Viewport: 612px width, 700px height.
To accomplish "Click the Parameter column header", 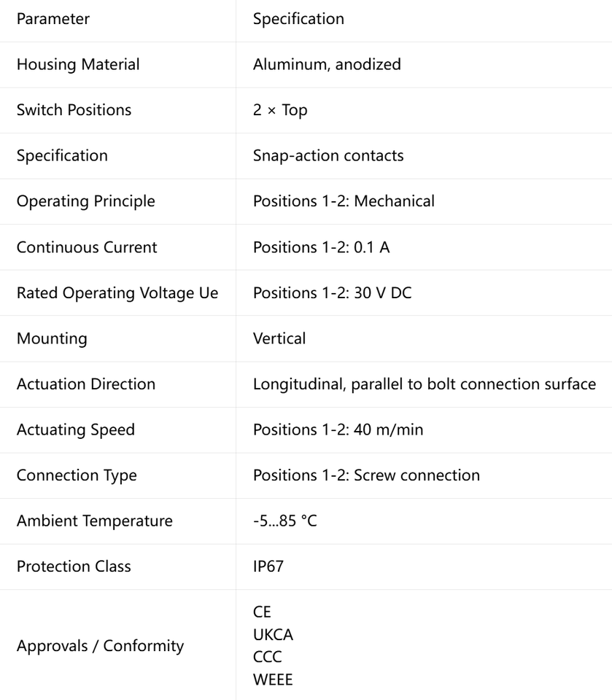I will click(x=53, y=19).
